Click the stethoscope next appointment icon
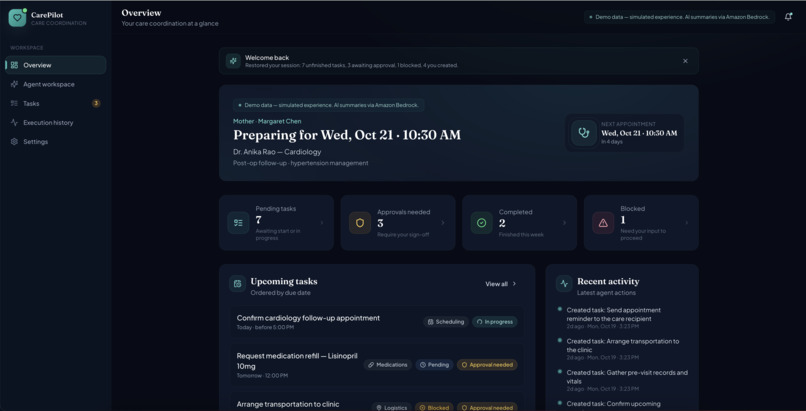806x411 pixels. point(584,133)
